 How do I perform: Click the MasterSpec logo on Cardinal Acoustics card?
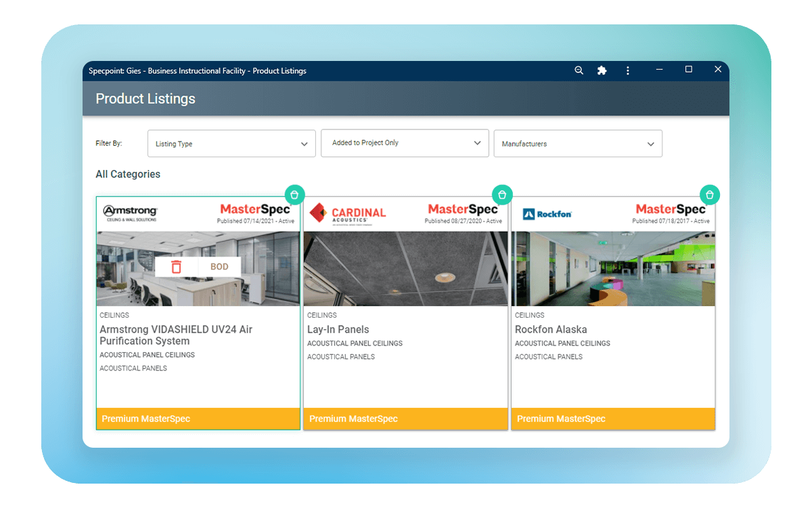(x=464, y=209)
